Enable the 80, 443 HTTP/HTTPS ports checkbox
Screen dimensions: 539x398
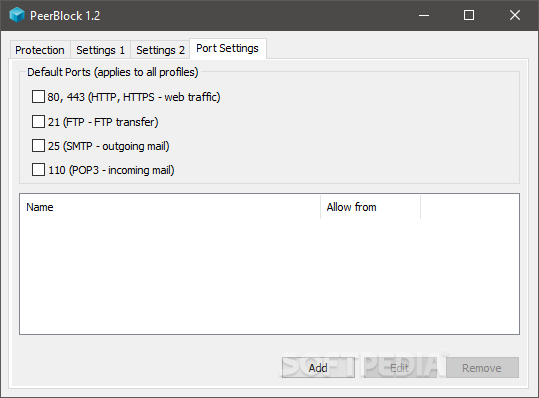point(38,97)
